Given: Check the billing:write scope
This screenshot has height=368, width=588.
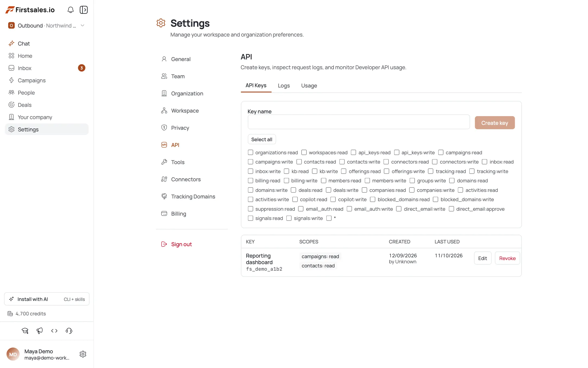Looking at the screenshot, I should coord(286,181).
